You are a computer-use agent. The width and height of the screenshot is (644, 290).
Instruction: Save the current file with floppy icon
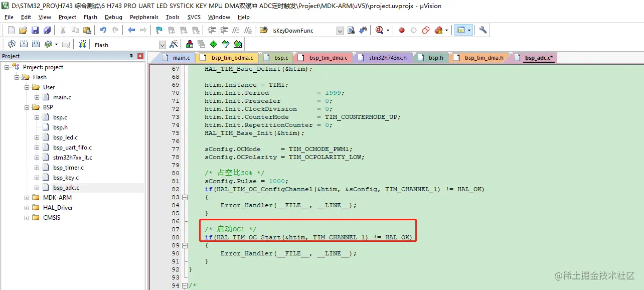tap(35, 30)
